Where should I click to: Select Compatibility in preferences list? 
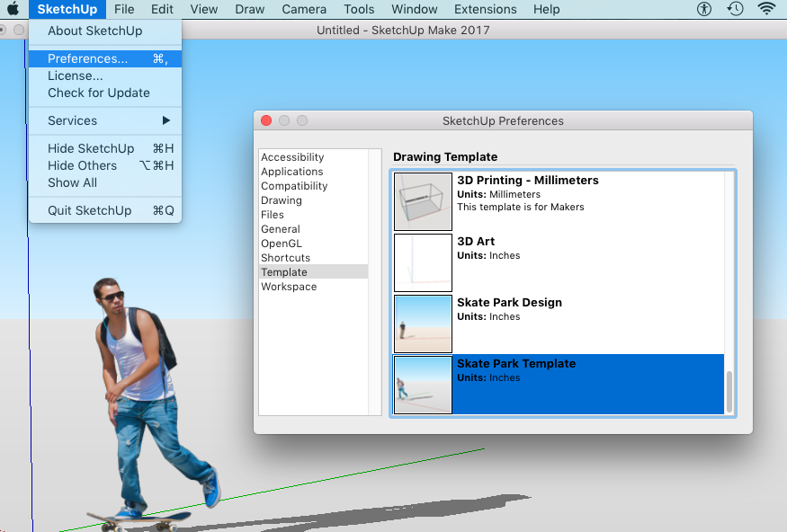click(313, 186)
